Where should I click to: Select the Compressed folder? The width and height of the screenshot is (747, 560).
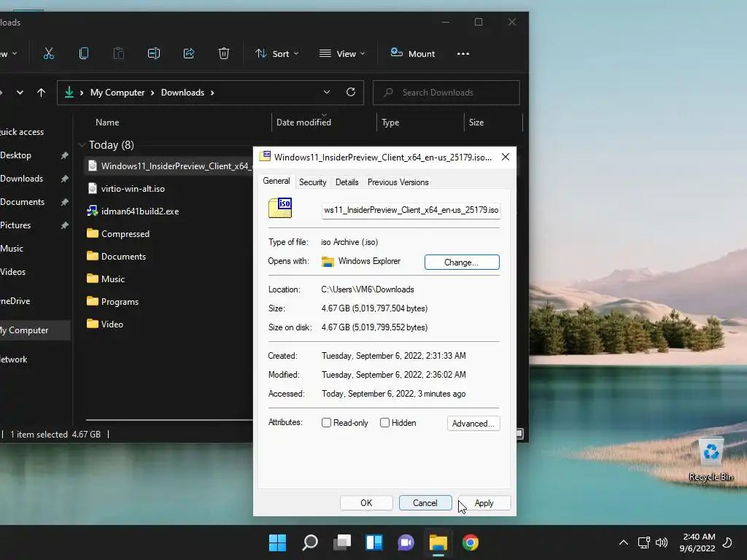(x=125, y=234)
